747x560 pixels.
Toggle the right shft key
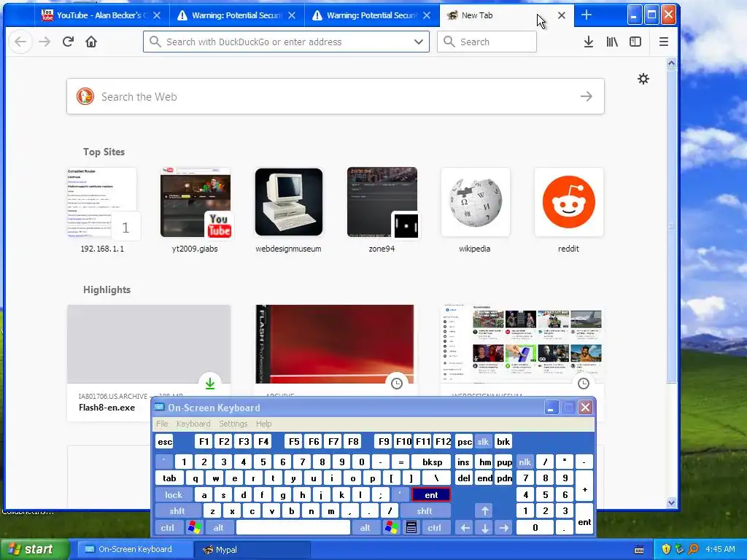point(425,511)
